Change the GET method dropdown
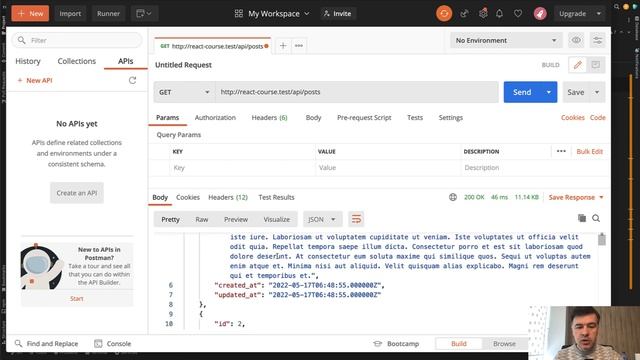 184,92
